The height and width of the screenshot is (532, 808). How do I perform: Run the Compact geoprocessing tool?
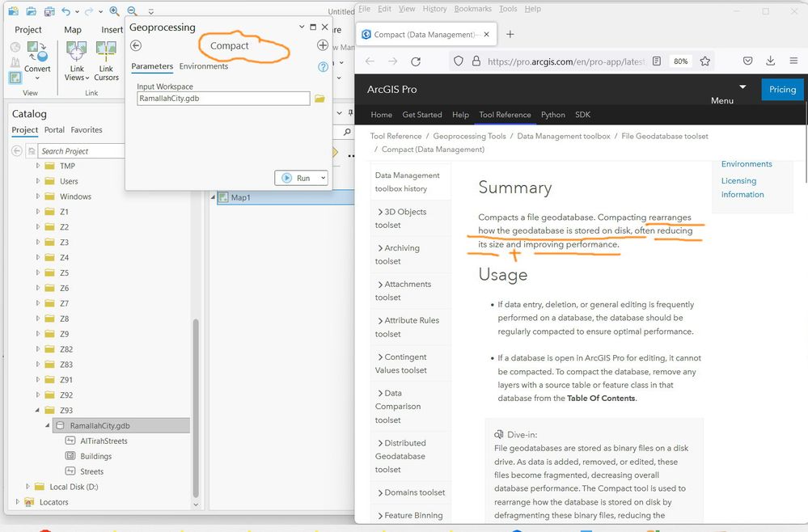pyautogui.click(x=297, y=178)
